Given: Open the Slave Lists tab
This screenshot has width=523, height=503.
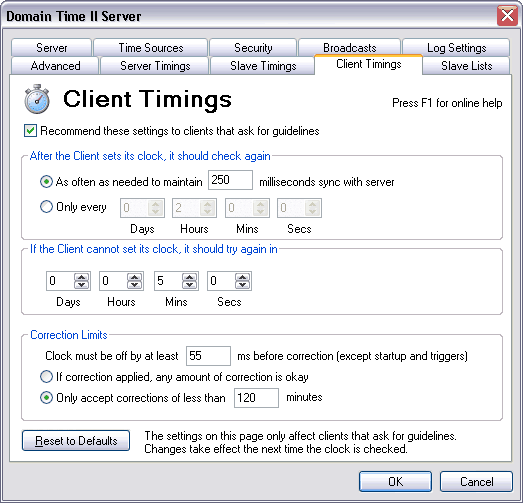Looking at the screenshot, I should pyautogui.click(x=466, y=66).
